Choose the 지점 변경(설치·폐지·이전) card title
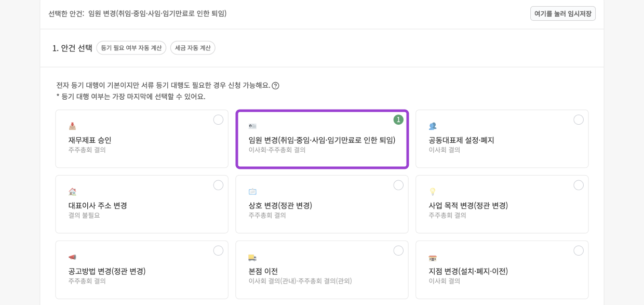Viewport: 644px width, 305px height. tap(468, 271)
